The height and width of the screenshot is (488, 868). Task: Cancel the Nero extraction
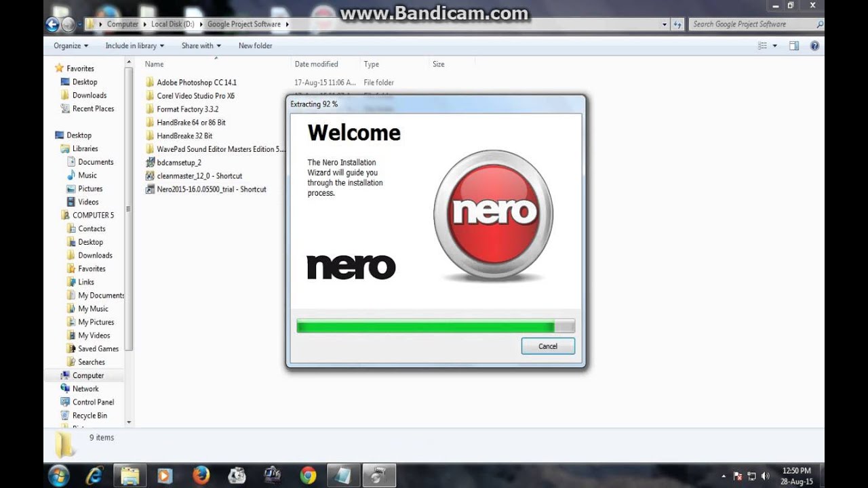548,346
